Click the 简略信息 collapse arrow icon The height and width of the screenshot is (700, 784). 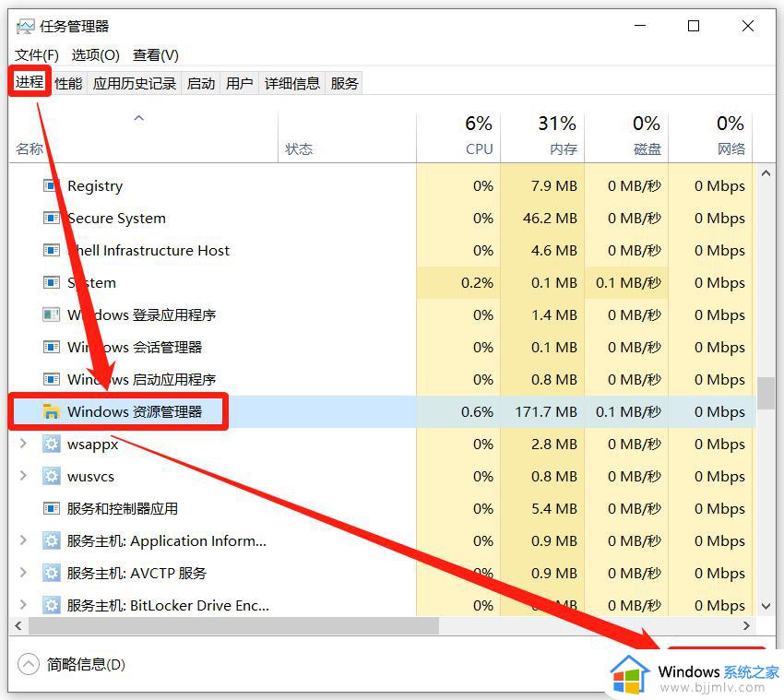[x=28, y=665]
